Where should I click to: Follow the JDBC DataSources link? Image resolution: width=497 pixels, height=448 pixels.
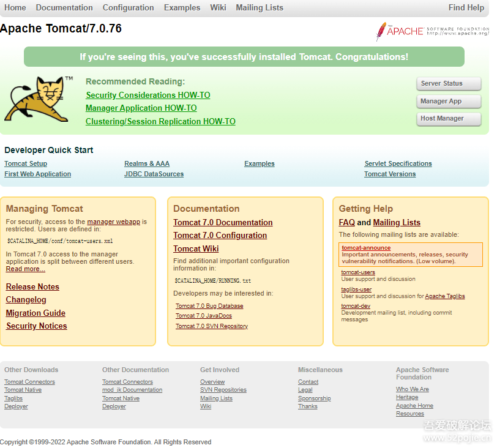(154, 174)
